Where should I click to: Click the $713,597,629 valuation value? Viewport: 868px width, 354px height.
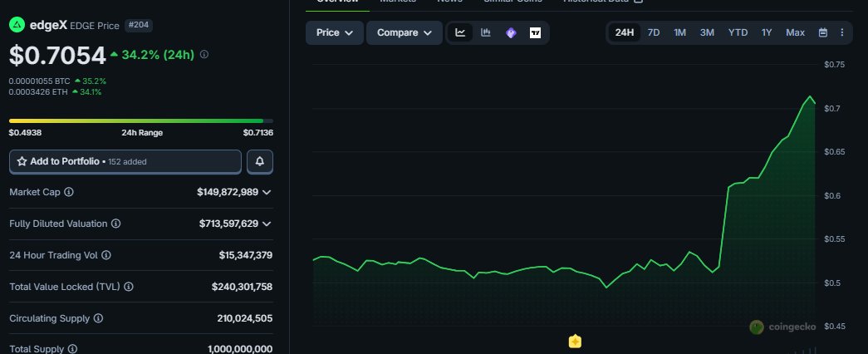[x=228, y=224]
